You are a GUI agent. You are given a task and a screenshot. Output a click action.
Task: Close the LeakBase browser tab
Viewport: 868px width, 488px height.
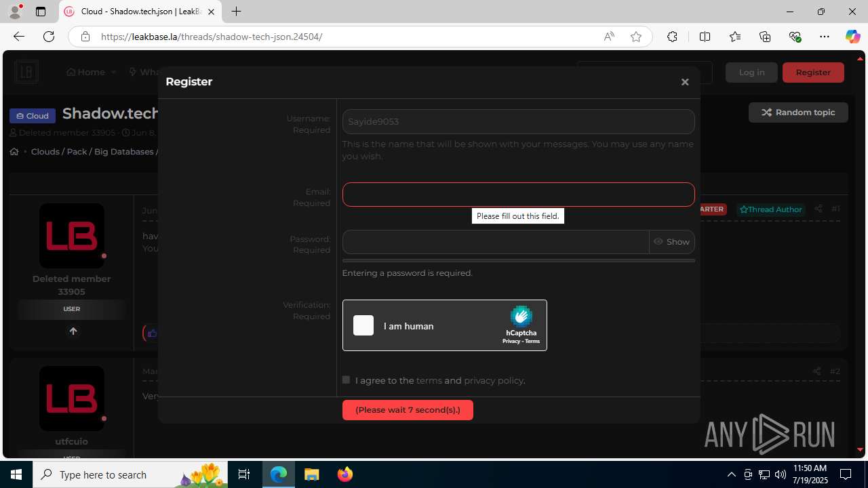click(x=211, y=12)
